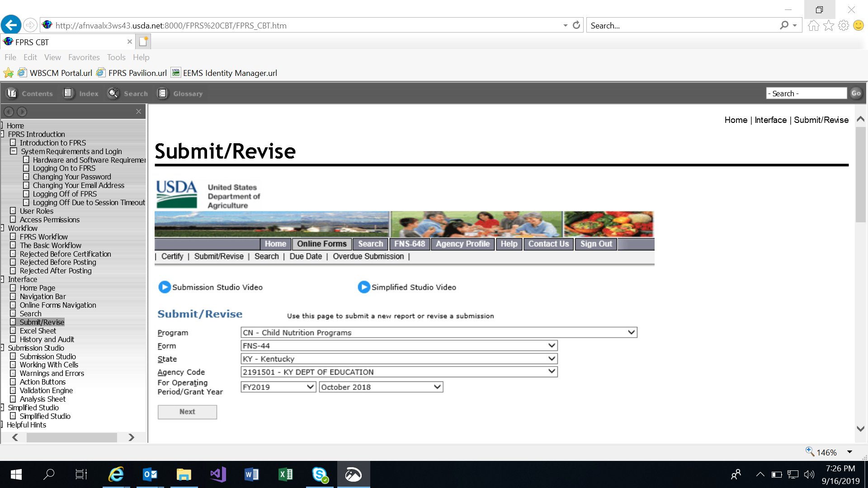Open Excel from the taskbar

(x=286, y=474)
